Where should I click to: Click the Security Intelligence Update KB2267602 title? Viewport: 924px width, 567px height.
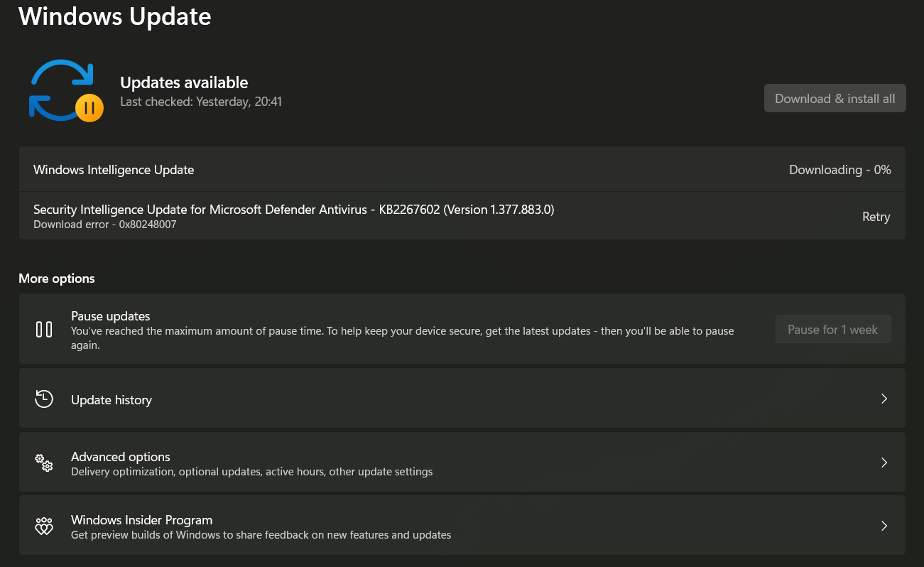click(294, 210)
